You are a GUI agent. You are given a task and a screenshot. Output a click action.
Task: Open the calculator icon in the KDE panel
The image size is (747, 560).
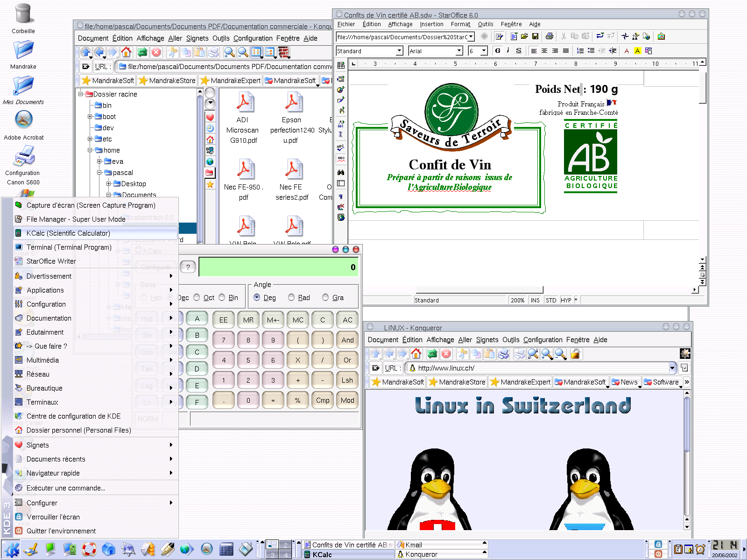pos(226,549)
